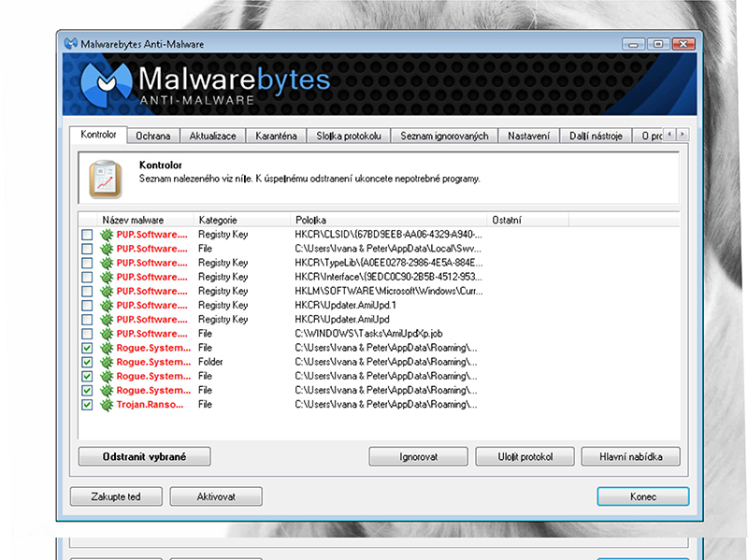Click the bug icon in the HKCR\TypeLib row
Viewport: 748px width, 560px height.
click(x=107, y=264)
